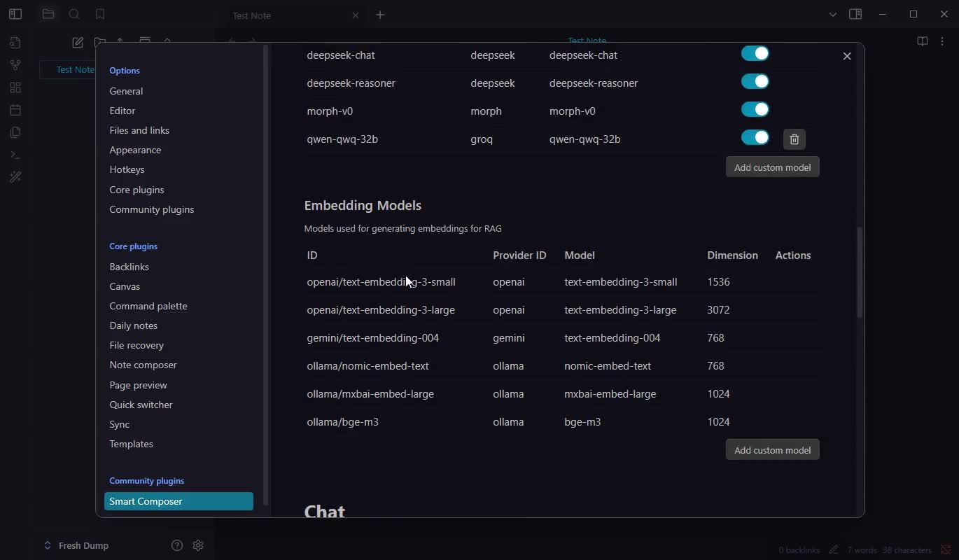959x560 pixels.
Task: Close the settings dialog
Action: pos(847,56)
